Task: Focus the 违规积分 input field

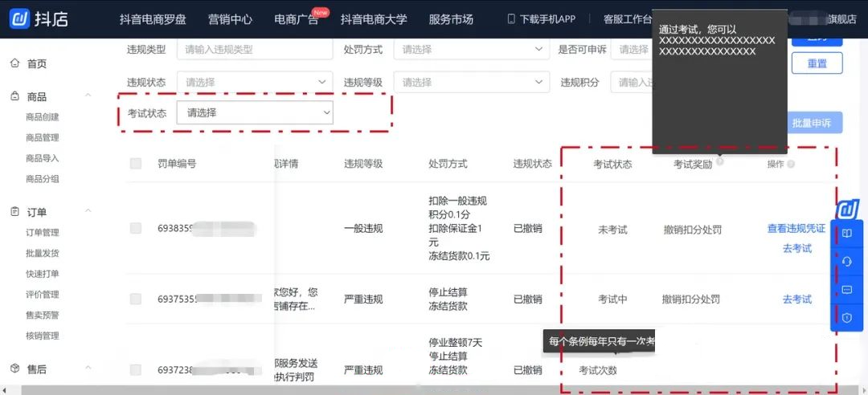Action: (632, 82)
